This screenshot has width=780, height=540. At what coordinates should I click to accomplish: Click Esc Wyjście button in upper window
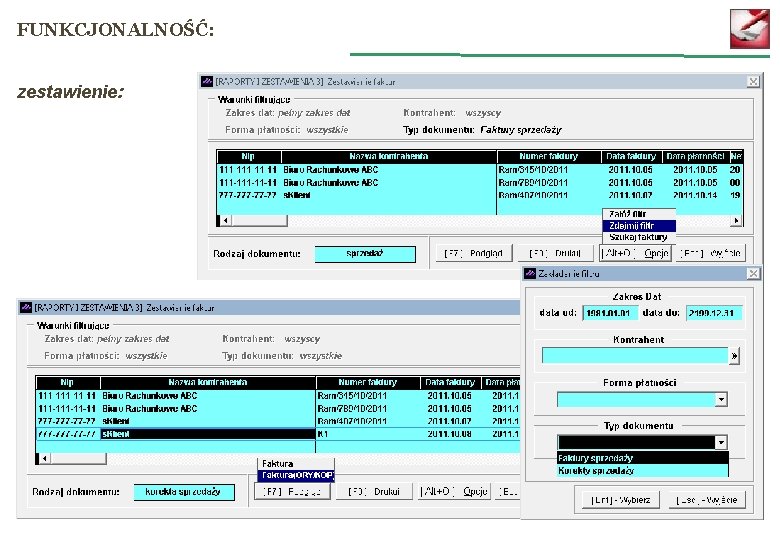(710, 254)
